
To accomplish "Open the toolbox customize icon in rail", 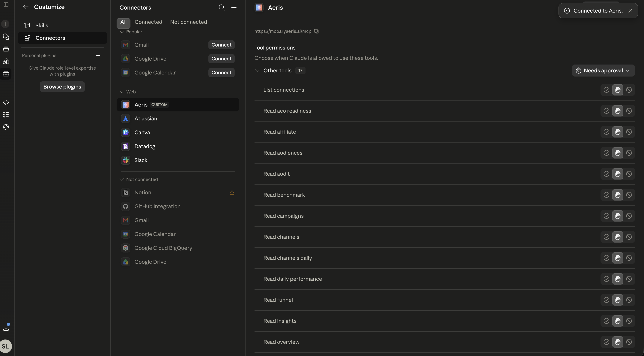I will (6, 74).
